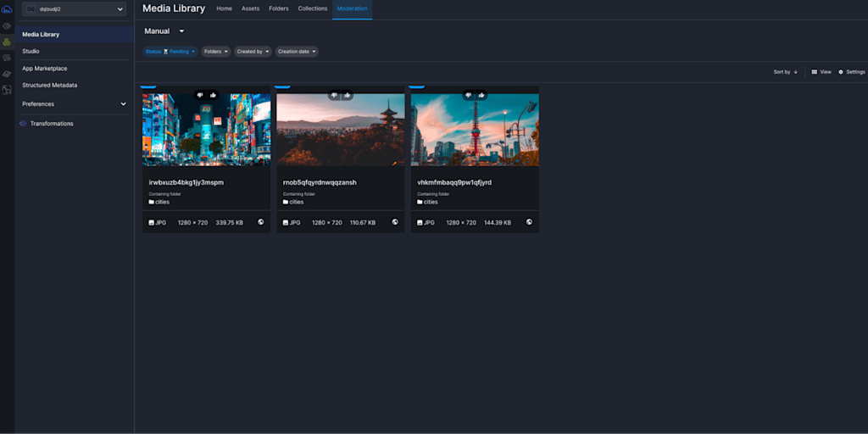Click the folder icon under irwbxuzb4bkg1jy3mspm
This screenshot has width=868, height=434.
click(x=151, y=202)
